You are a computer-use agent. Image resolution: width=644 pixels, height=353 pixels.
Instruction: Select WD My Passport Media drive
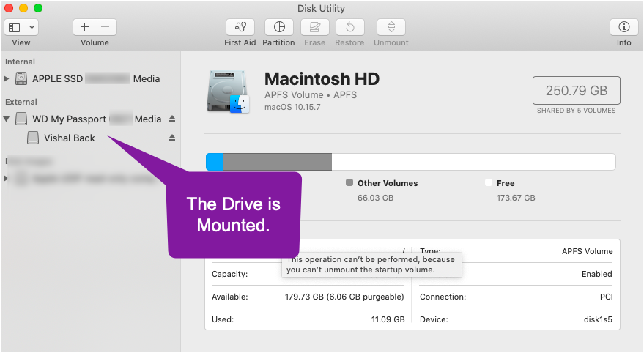(x=97, y=119)
